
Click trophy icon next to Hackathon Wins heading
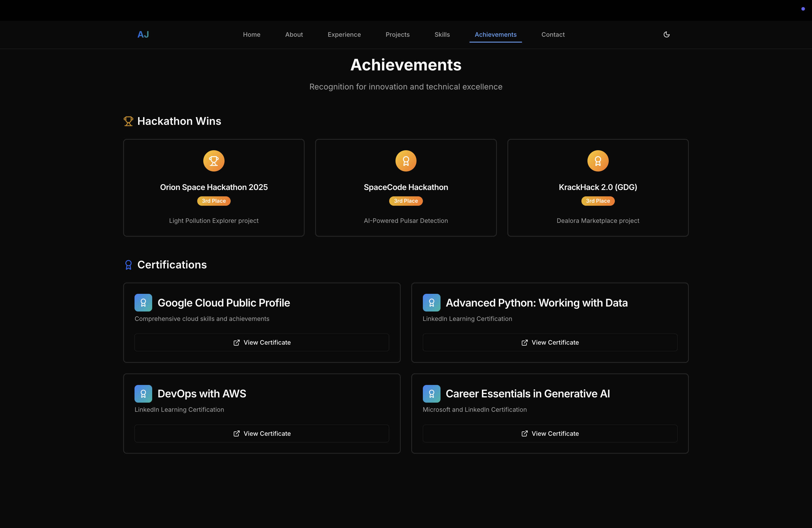tap(128, 121)
